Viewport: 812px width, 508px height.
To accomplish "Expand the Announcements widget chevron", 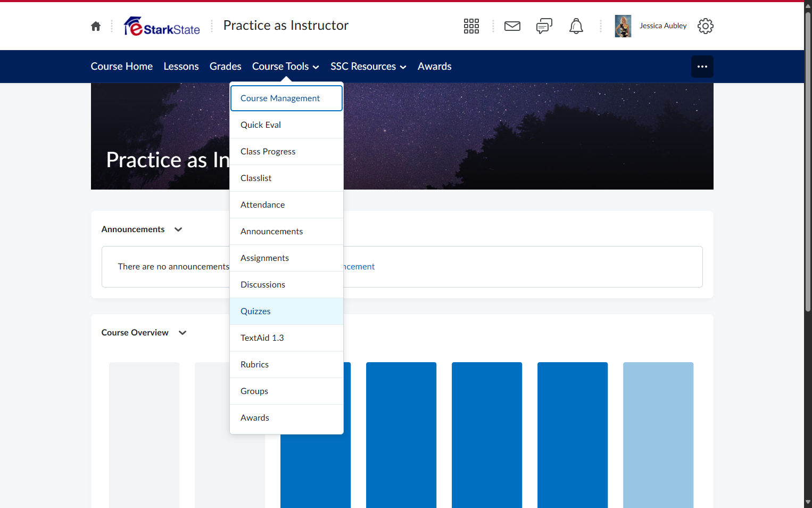I will click(x=178, y=230).
